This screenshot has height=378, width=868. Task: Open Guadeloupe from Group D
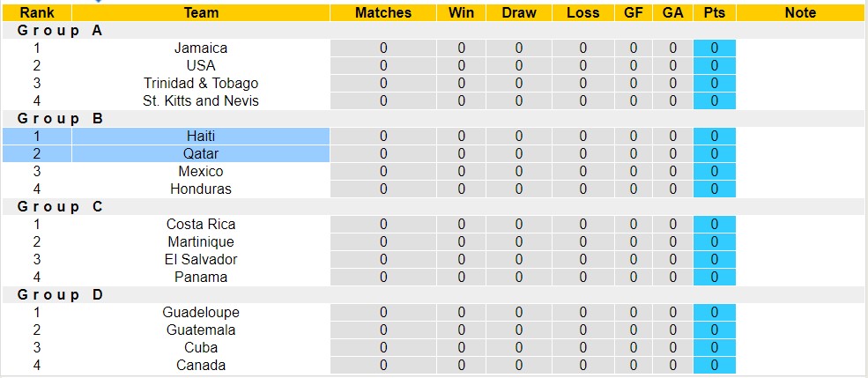(x=201, y=313)
